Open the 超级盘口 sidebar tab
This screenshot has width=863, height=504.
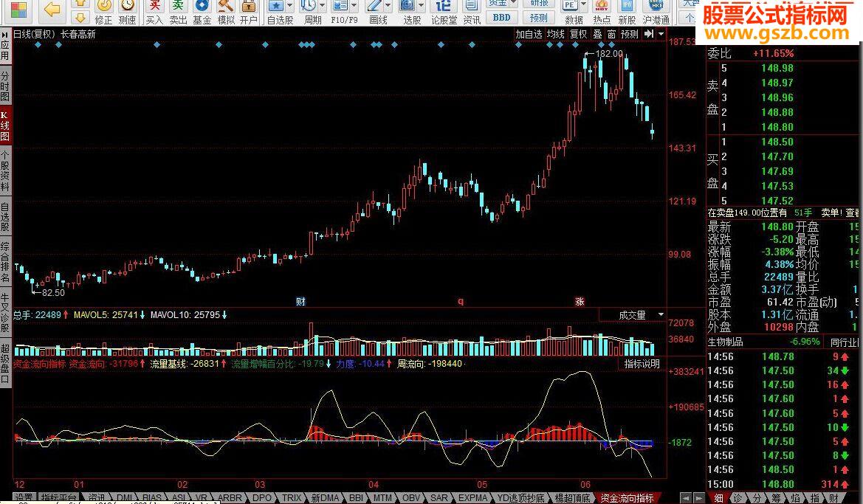pos(5,363)
